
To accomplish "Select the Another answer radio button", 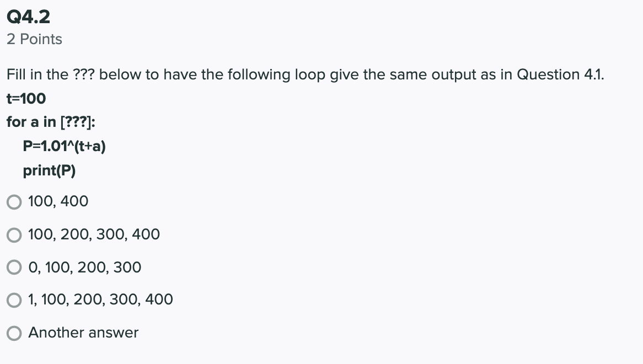I will pos(14,333).
